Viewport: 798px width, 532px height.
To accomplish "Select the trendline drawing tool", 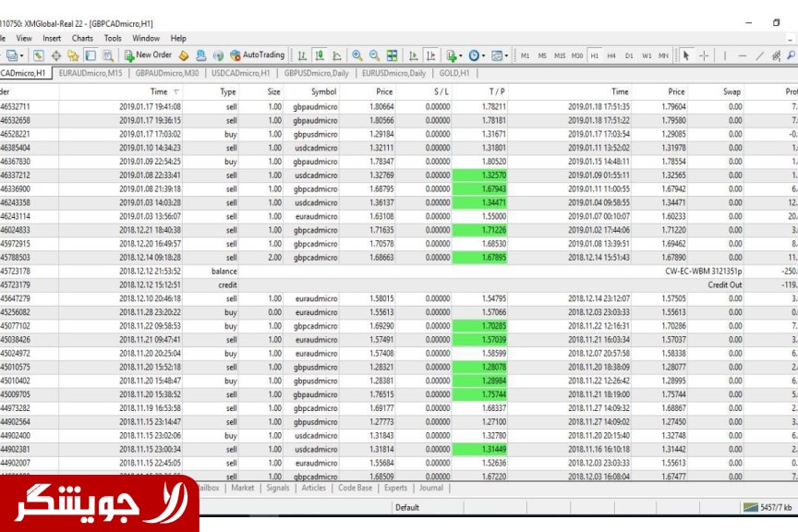I will click(x=759, y=55).
